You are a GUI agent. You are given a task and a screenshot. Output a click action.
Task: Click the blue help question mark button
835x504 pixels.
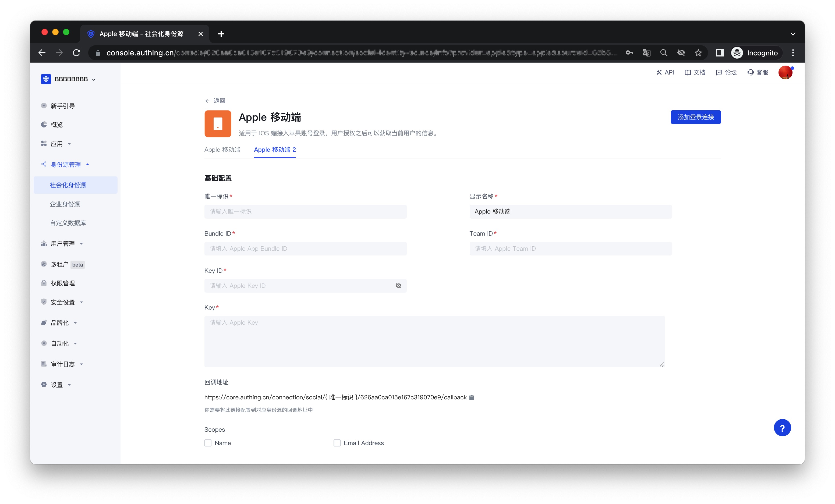point(782,428)
